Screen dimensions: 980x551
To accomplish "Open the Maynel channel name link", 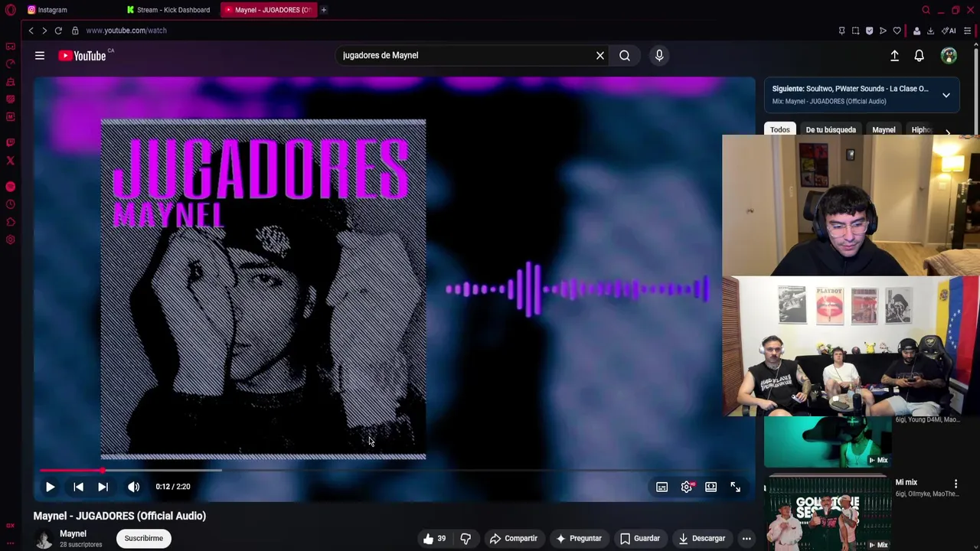I will point(73,533).
